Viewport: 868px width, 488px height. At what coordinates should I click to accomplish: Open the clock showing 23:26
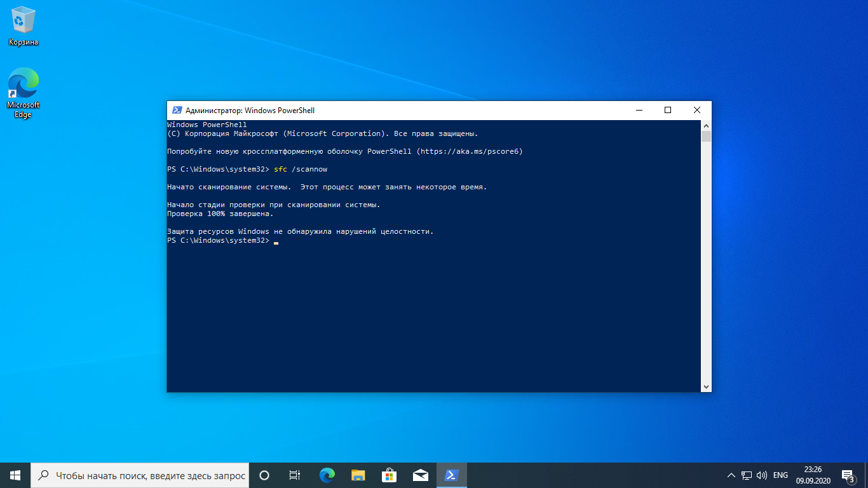(813, 475)
